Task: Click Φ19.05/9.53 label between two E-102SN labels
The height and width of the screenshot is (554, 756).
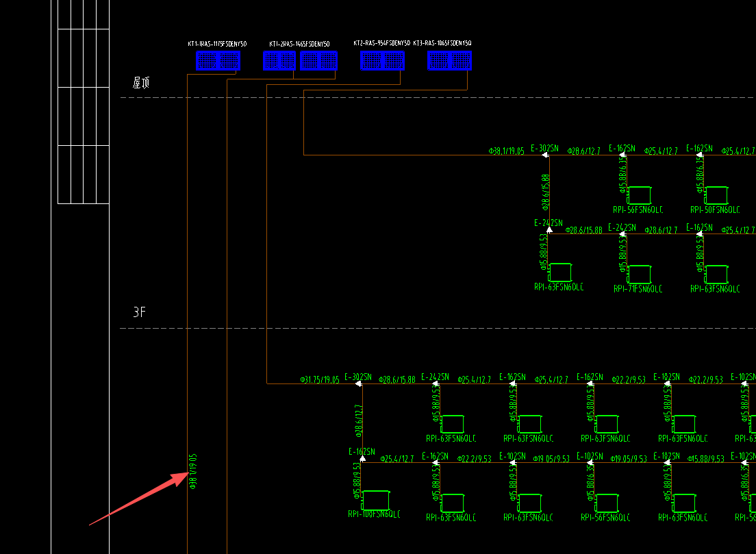Action: tap(551, 459)
